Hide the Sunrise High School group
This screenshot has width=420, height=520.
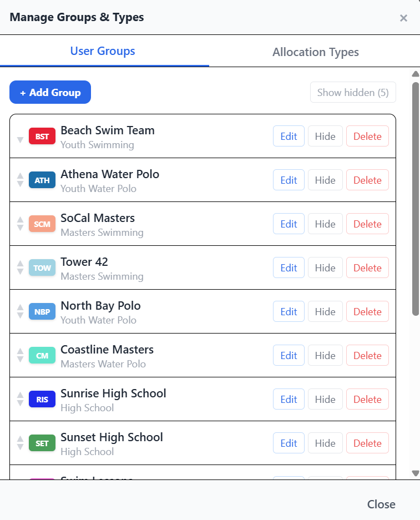(x=325, y=399)
